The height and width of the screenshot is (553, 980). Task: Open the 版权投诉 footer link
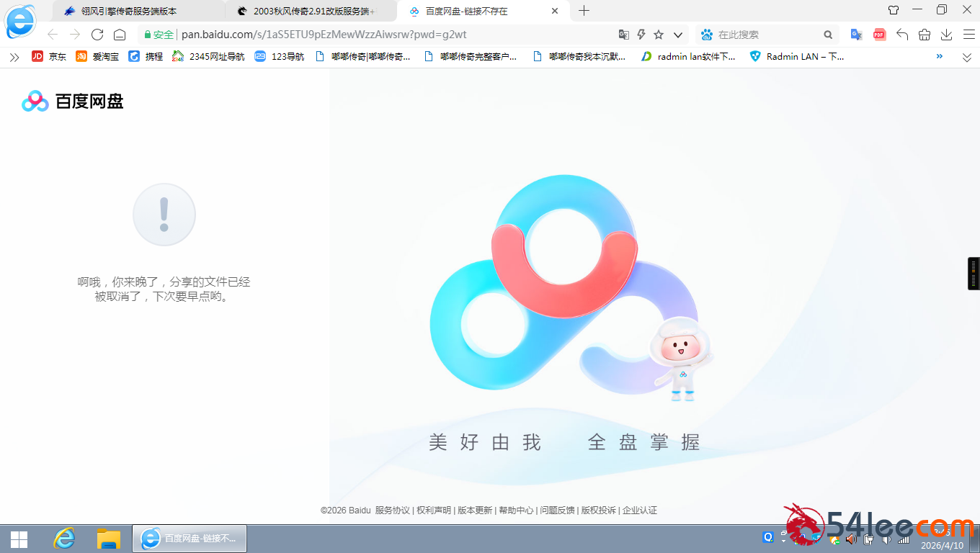click(599, 510)
